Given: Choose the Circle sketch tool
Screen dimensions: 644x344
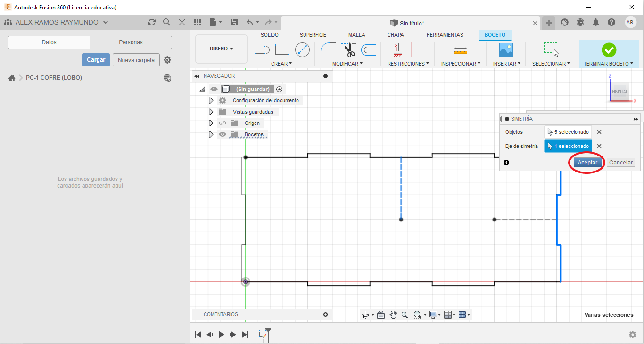Looking at the screenshot, I should tap(302, 50).
